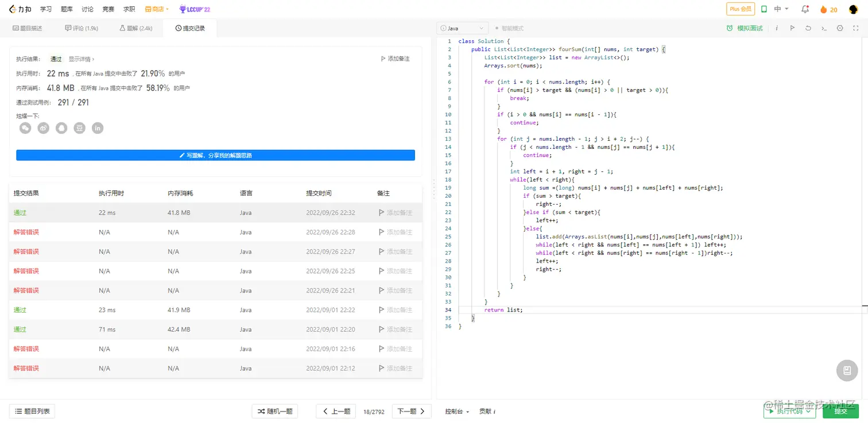868x423 pixels.
Task: Switch to 评论 (1.9k) tab
Action: point(82,28)
